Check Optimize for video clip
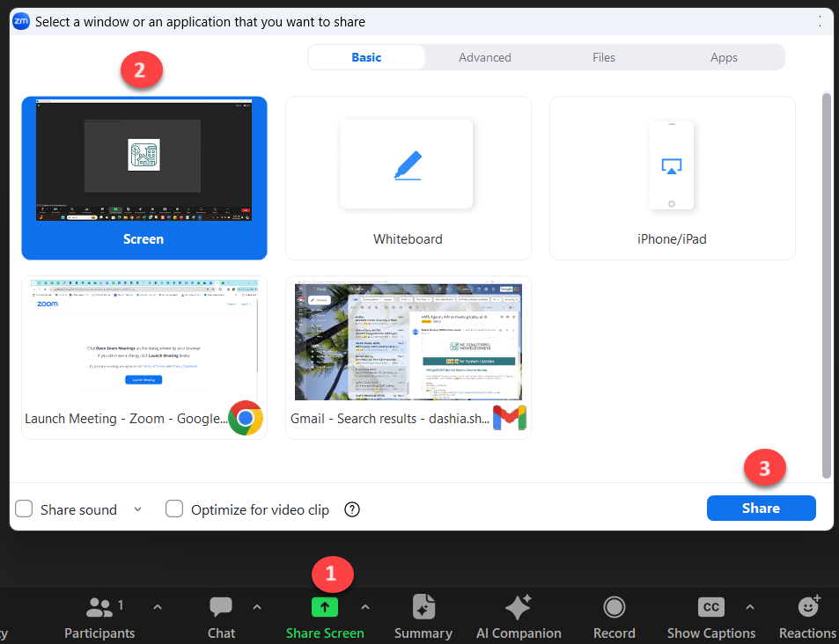The image size is (839, 644). pos(174,509)
